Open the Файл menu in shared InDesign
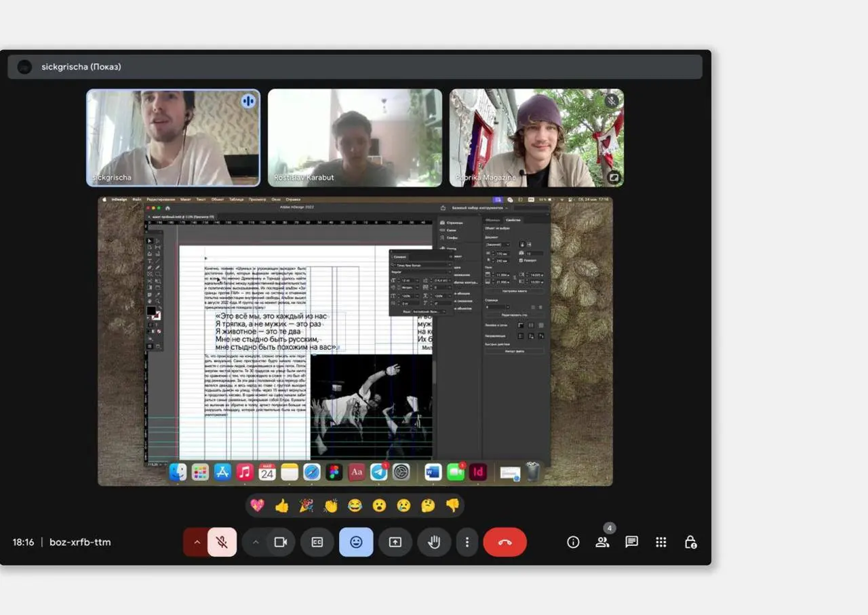 (x=137, y=199)
